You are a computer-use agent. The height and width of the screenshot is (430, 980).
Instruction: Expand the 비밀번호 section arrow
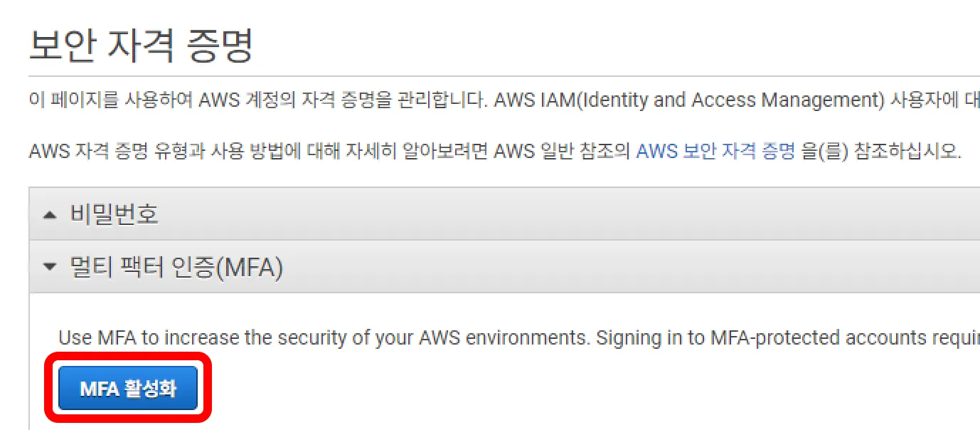pos(48,214)
